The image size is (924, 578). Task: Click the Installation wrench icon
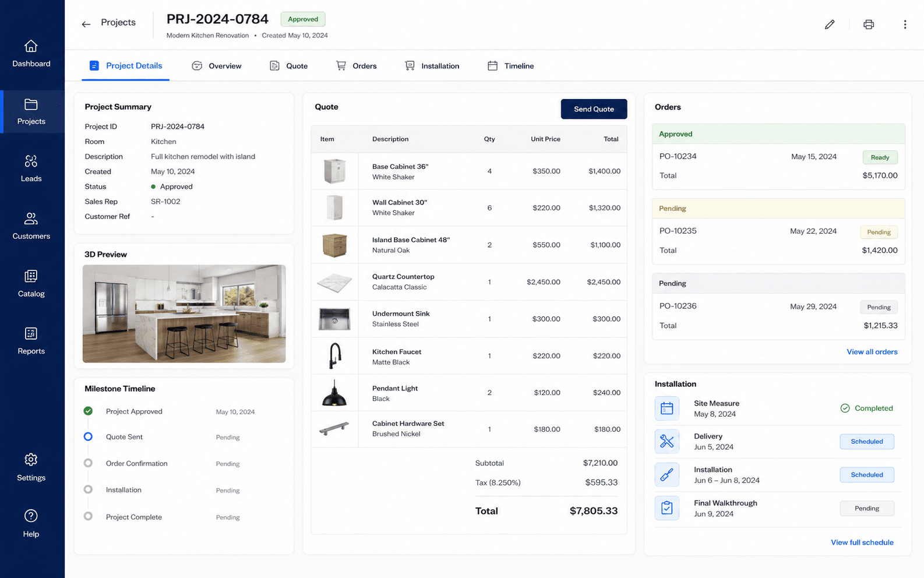(667, 475)
